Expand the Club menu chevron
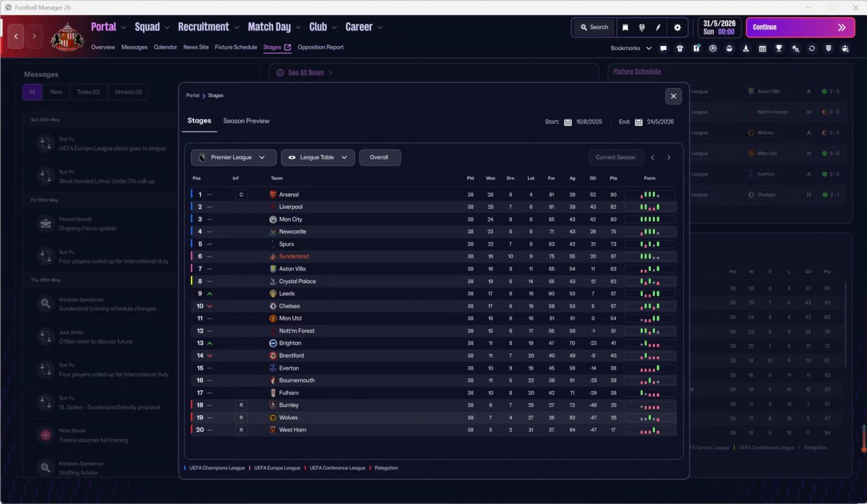The image size is (867, 504). point(334,28)
